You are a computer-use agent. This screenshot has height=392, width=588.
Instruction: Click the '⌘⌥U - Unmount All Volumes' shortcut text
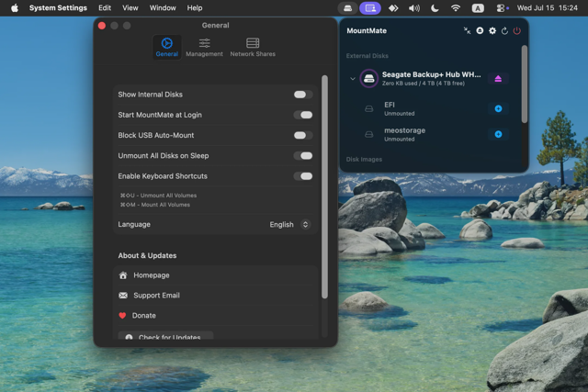point(158,196)
